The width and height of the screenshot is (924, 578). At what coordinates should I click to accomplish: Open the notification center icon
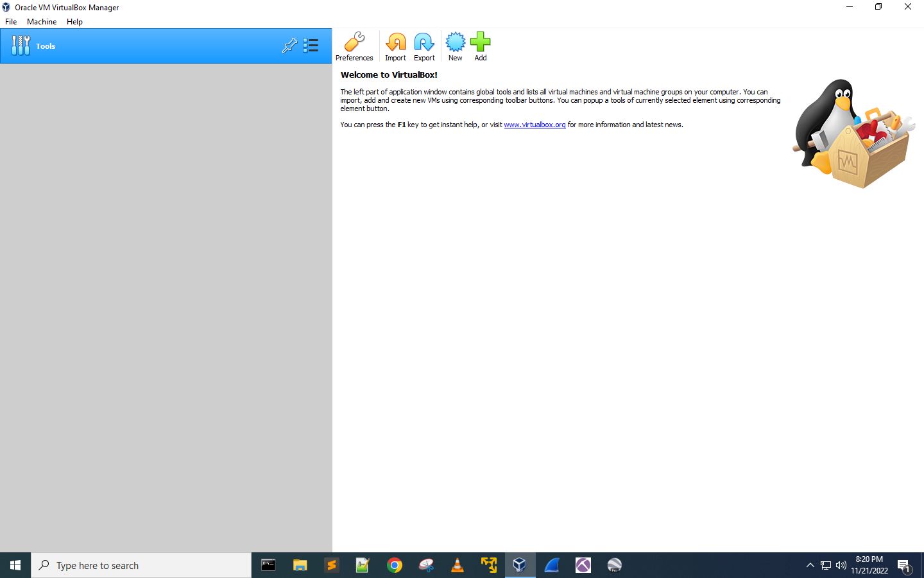[904, 566]
